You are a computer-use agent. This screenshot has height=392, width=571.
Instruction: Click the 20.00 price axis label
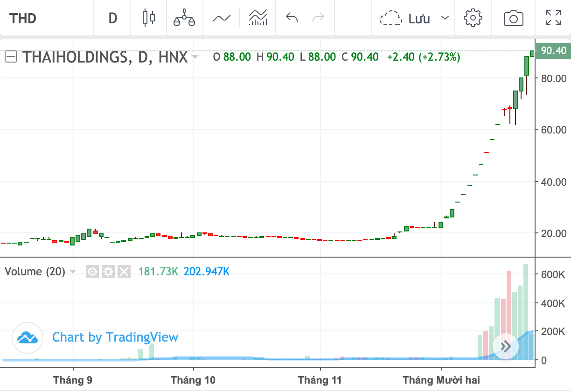click(x=554, y=233)
